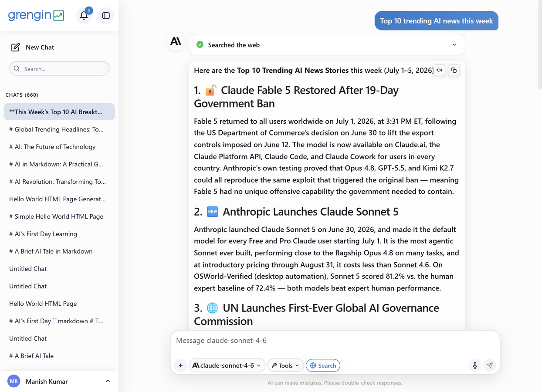
Task: Open the notifications bell
Action: (84, 16)
